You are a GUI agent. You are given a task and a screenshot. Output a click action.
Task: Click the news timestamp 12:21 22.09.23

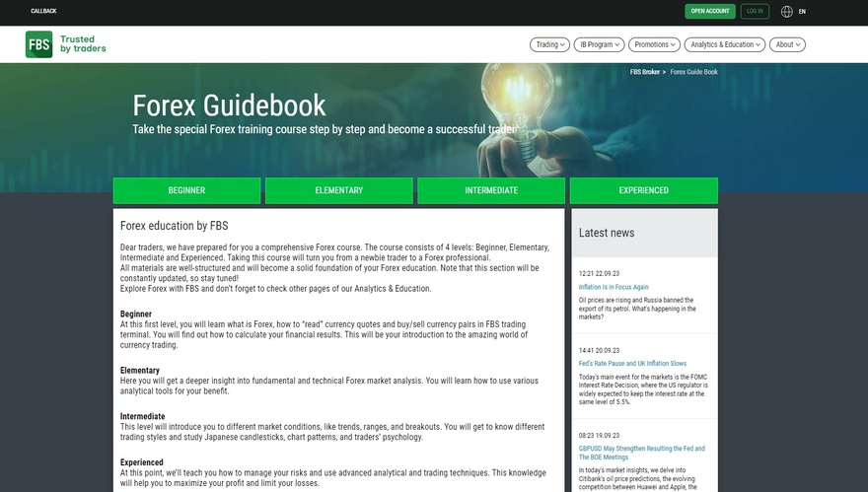[599, 273]
